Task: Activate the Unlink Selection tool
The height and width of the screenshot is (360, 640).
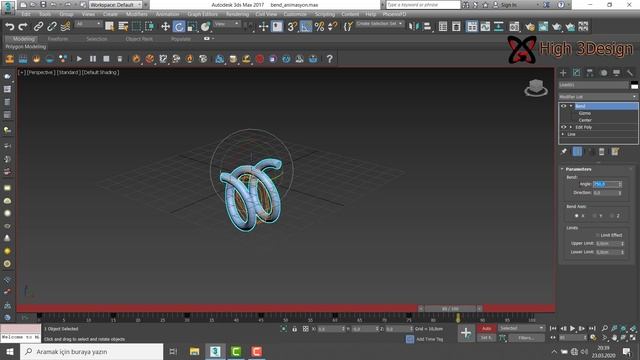Action: tap(52, 27)
